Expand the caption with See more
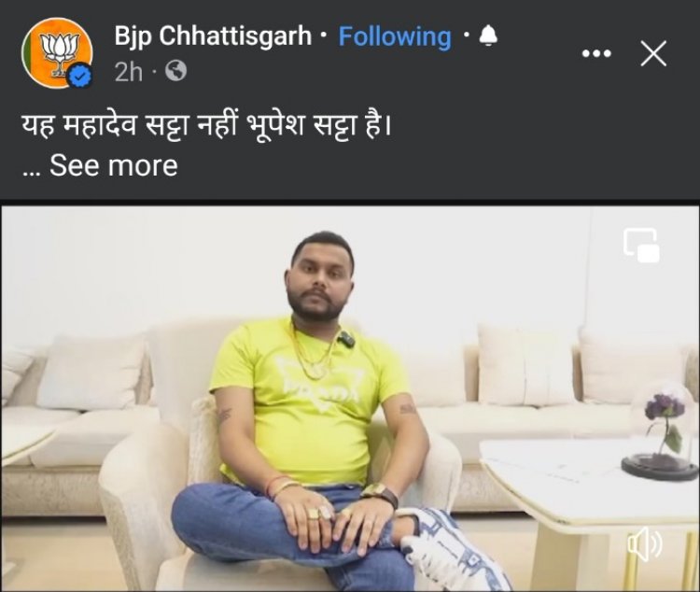700x592 pixels. click(114, 165)
